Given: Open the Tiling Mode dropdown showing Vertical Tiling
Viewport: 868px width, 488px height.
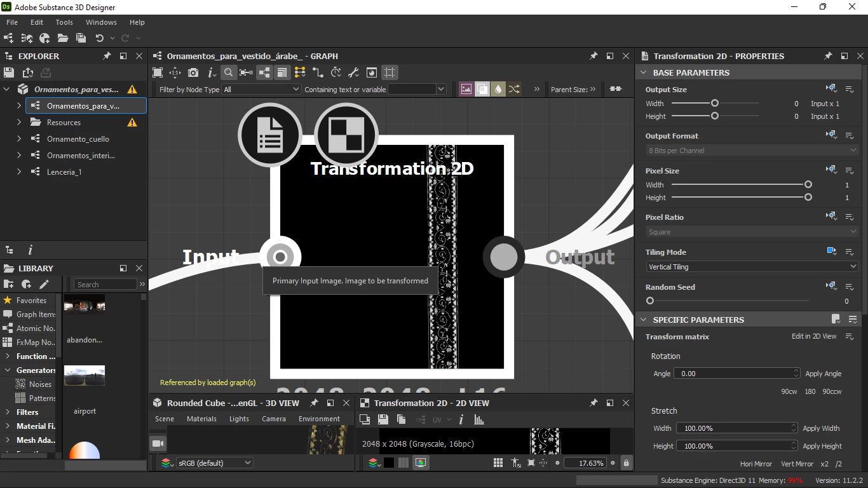Looking at the screenshot, I should (x=752, y=267).
